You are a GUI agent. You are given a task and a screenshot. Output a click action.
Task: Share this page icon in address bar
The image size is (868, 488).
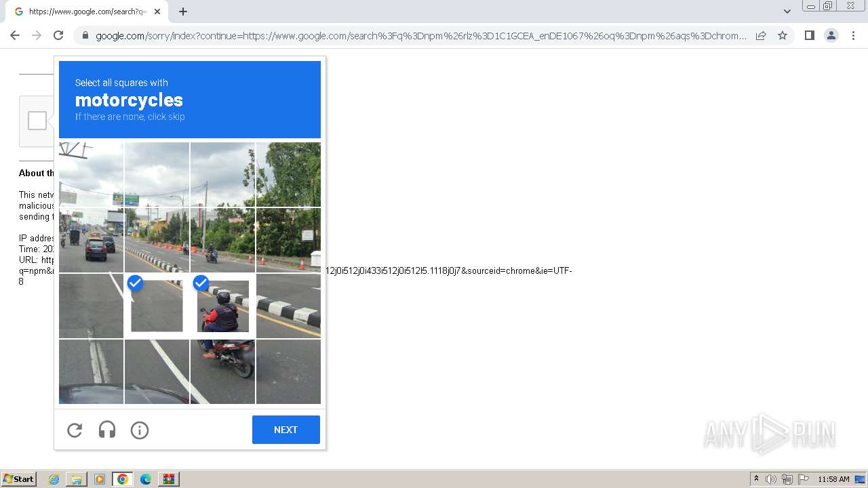[761, 35]
